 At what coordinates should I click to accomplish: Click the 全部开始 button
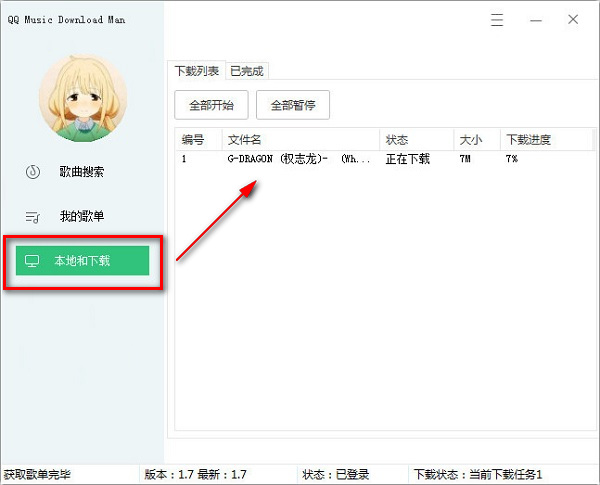click(x=211, y=105)
